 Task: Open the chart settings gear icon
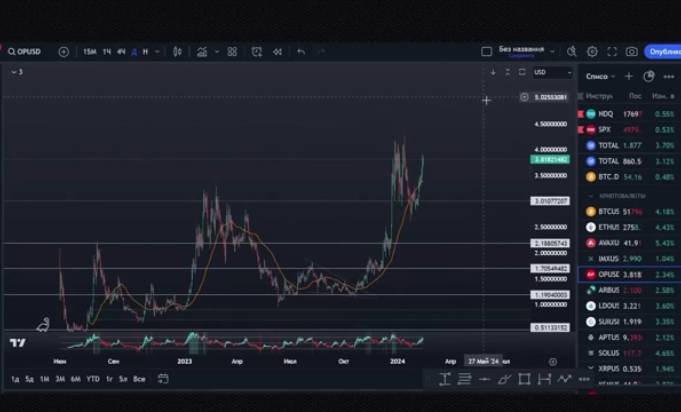(592, 52)
